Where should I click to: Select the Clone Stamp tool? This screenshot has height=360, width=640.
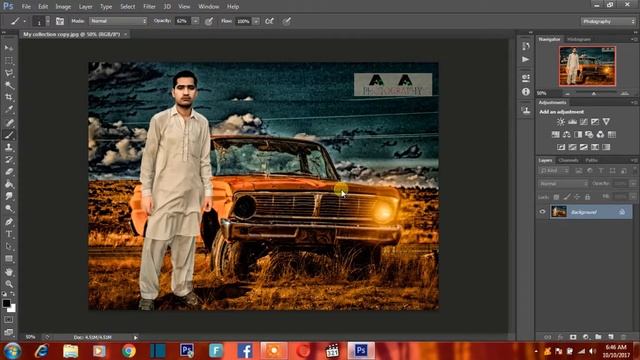9,147
